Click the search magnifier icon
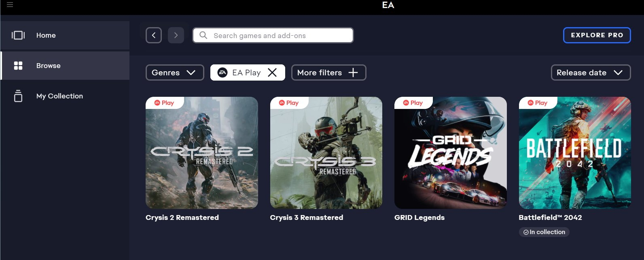Viewport: 644px width, 260px height. [203, 35]
